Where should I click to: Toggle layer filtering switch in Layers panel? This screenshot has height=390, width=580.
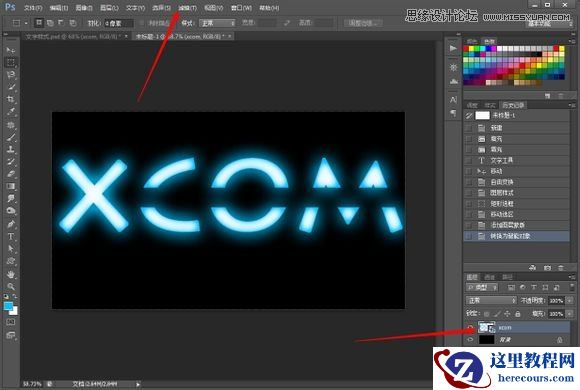572,287
